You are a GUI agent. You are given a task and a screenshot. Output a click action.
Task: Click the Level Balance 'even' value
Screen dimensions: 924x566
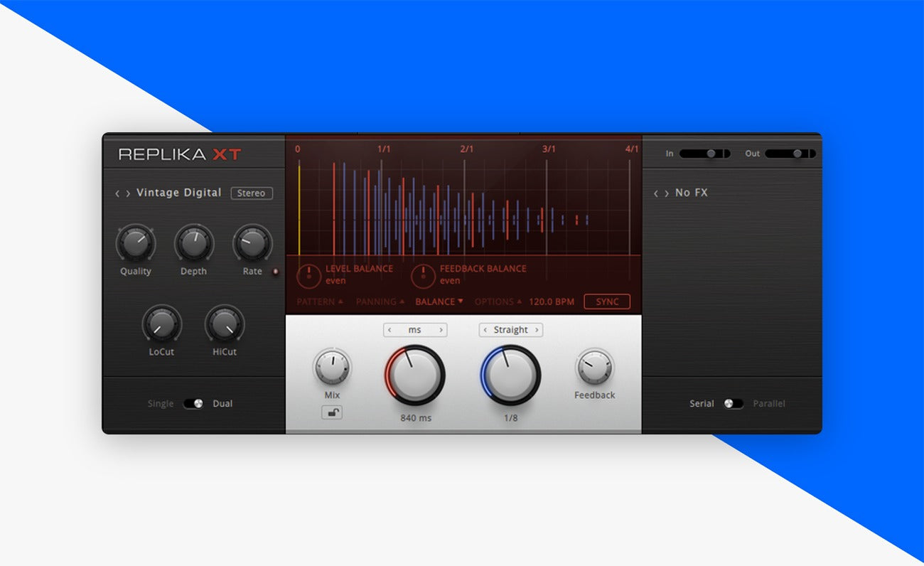(335, 281)
